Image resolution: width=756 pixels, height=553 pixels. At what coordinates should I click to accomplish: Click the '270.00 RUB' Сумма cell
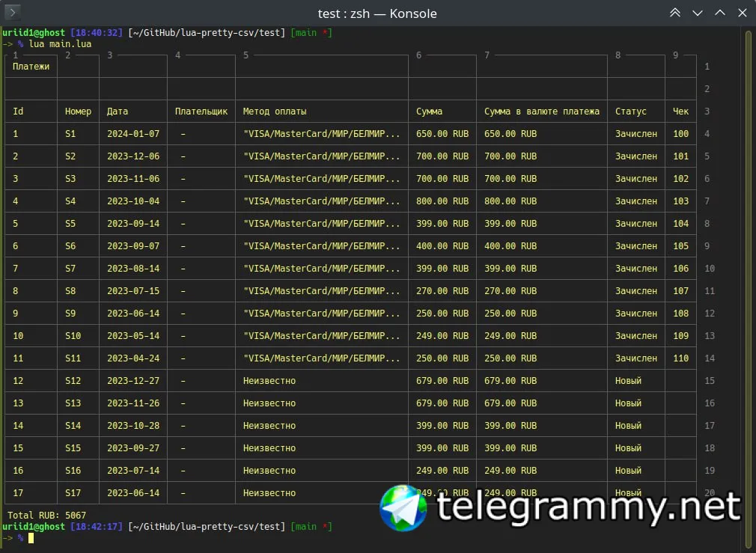click(442, 291)
